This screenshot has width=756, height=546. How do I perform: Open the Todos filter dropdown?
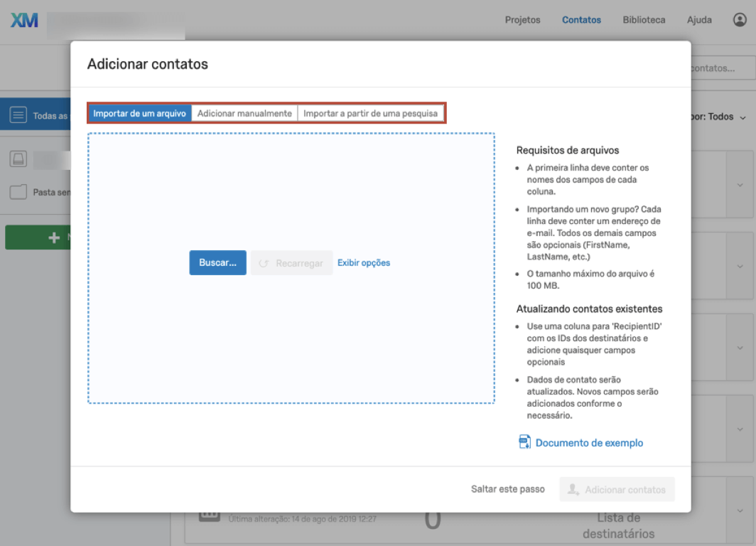coord(718,117)
